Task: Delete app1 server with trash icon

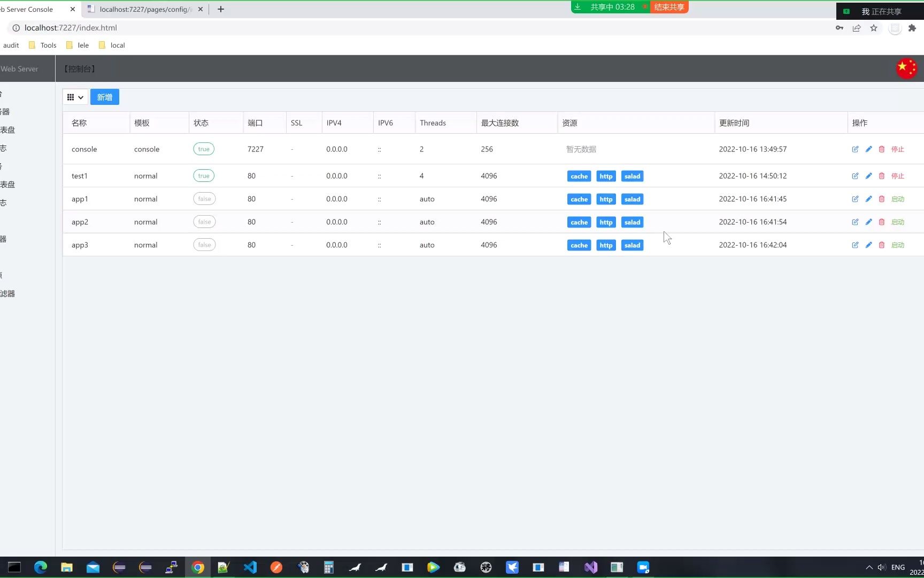Action: 882,199
